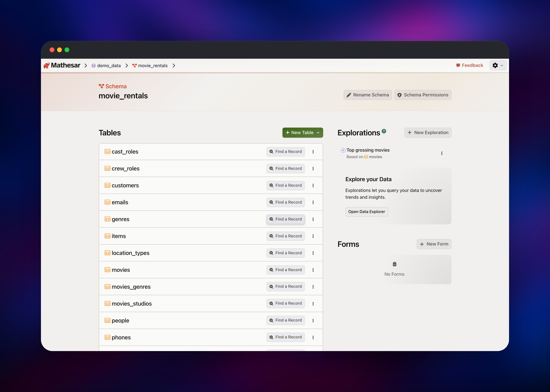Open three-dot menu for location_types row
This screenshot has height=392, width=550.
click(313, 253)
